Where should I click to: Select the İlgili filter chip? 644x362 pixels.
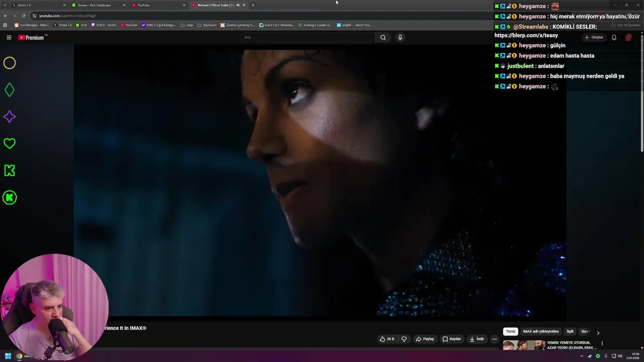click(570, 331)
